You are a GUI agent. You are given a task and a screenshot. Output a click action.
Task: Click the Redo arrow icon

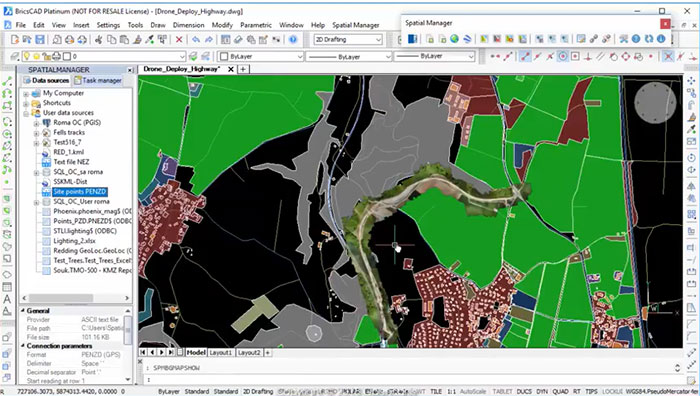[208, 40]
